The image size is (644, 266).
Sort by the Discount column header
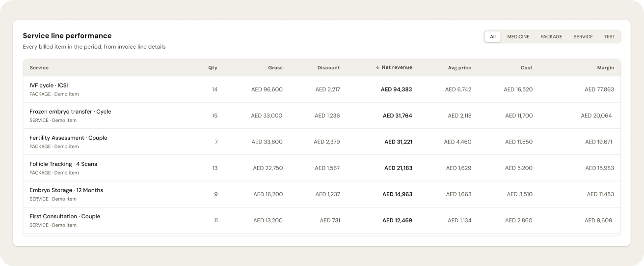point(328,68)
